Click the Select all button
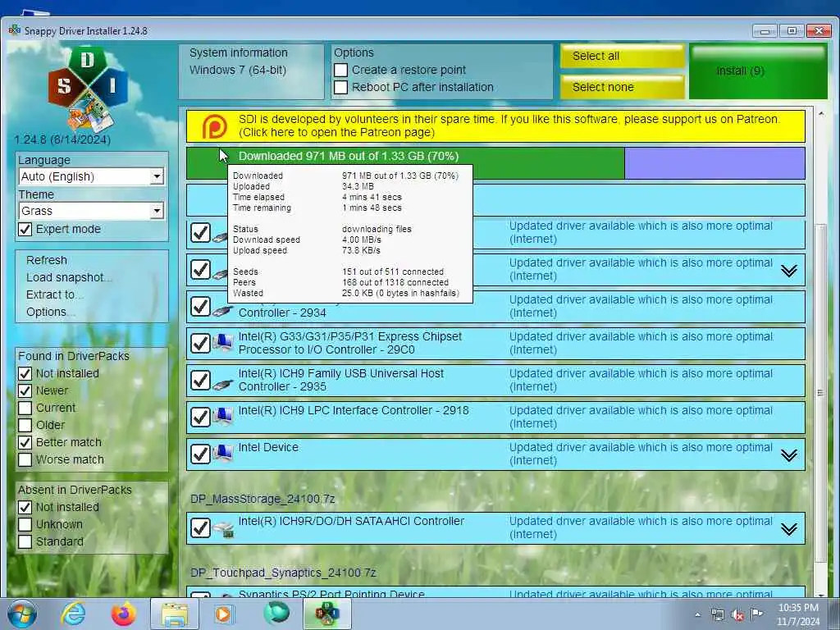The width and height of the screenshot is (840, 630). pyautogui.click(x=622, y=56)
